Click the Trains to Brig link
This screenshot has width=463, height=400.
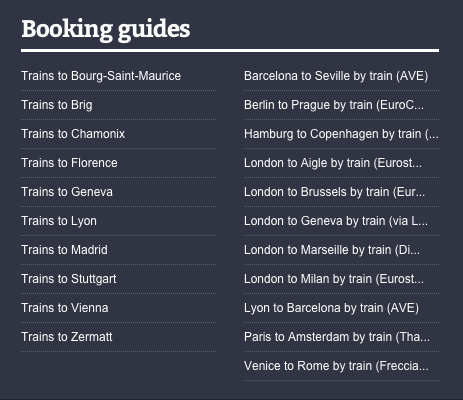coord(57,105)
